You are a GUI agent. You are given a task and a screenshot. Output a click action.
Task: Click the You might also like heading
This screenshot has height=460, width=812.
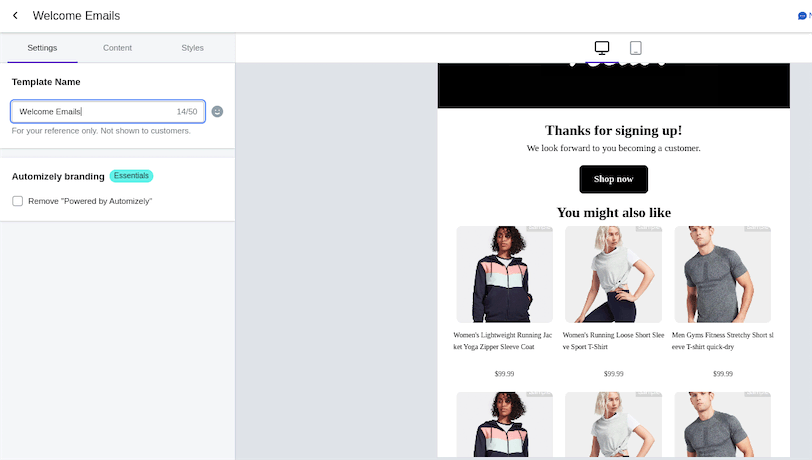[x=613, y=212]
